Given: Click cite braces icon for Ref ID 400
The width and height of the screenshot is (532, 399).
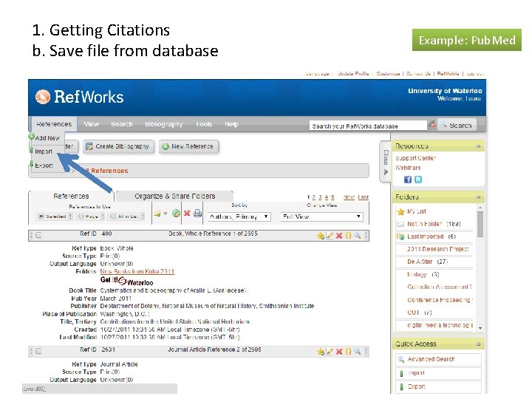Looking at the screenshot, I should point(348,236).
